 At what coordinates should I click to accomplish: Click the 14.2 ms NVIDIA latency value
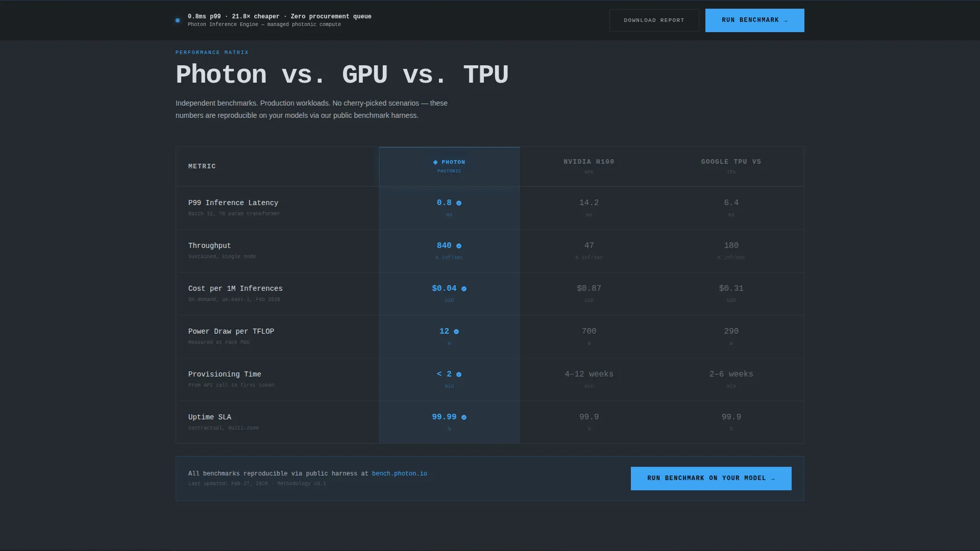pos(589,203)
